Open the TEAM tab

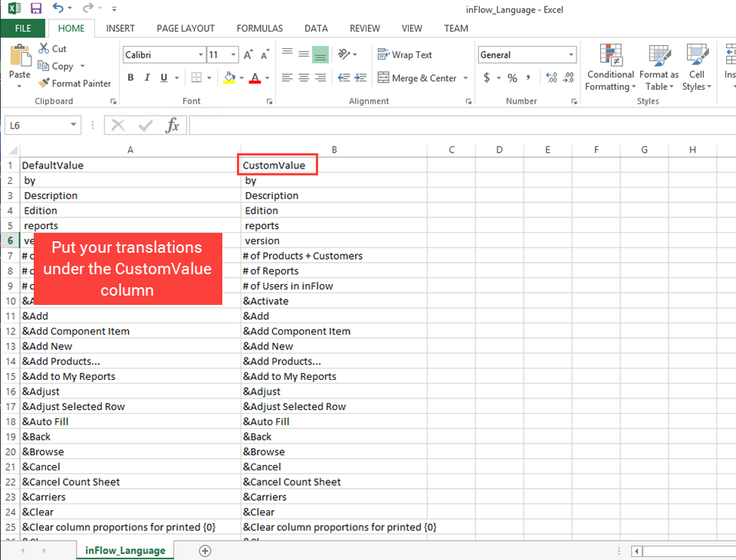click(x=455, y=28)
